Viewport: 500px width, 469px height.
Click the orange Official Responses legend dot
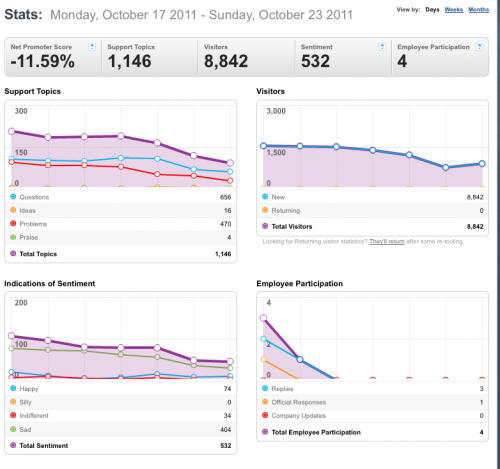point(265,402)
